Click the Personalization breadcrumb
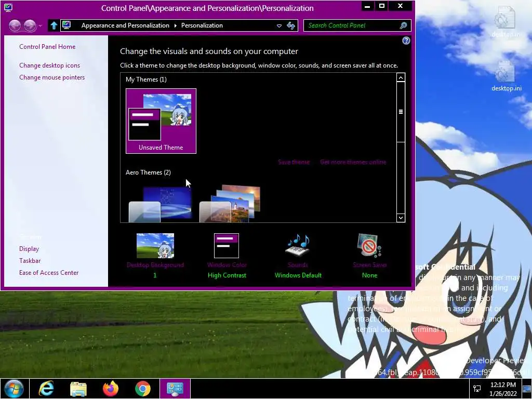 [x=202, y=25]
